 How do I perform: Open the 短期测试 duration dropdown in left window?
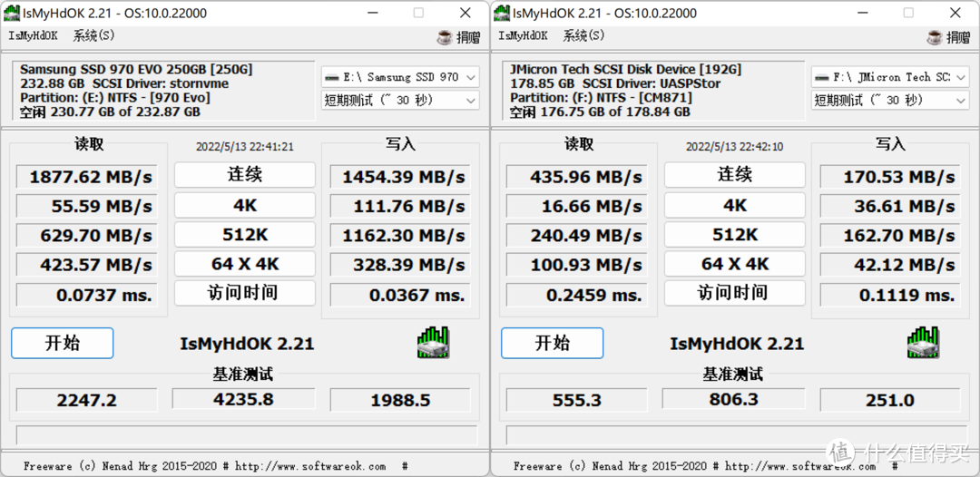[401, 100]
